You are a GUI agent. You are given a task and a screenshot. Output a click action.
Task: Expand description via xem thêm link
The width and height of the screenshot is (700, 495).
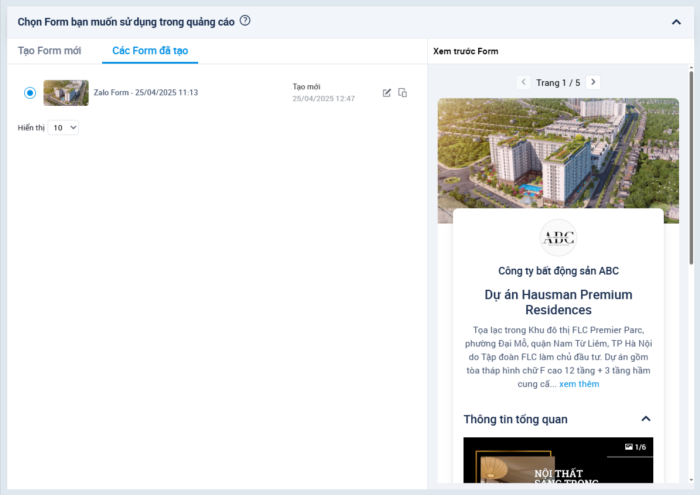pyautogui.click(x=579, y=384)
